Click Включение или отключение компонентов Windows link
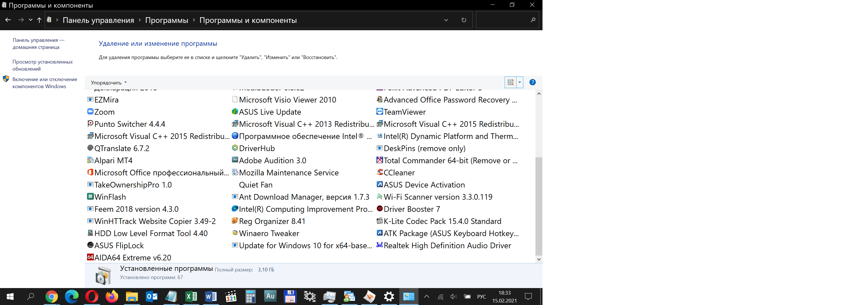Screen dimensions: 868x305 [44, 83]
